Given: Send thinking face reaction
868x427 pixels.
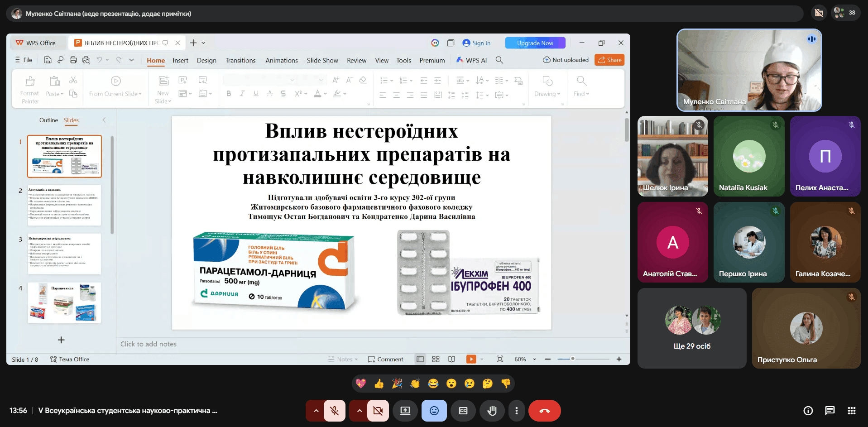Looking at the screenshot, I should (x=488, y=384).
